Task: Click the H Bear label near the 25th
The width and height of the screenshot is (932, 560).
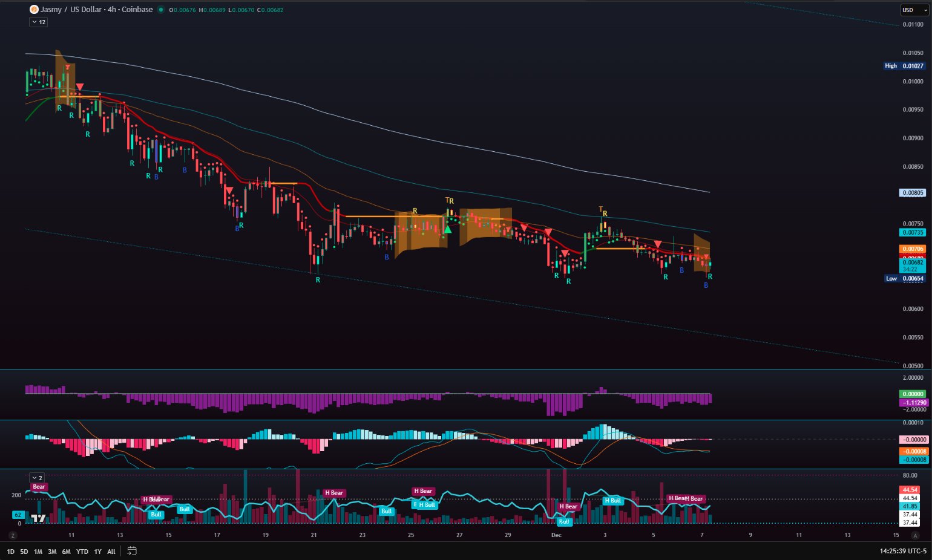Action: [424, 491]
